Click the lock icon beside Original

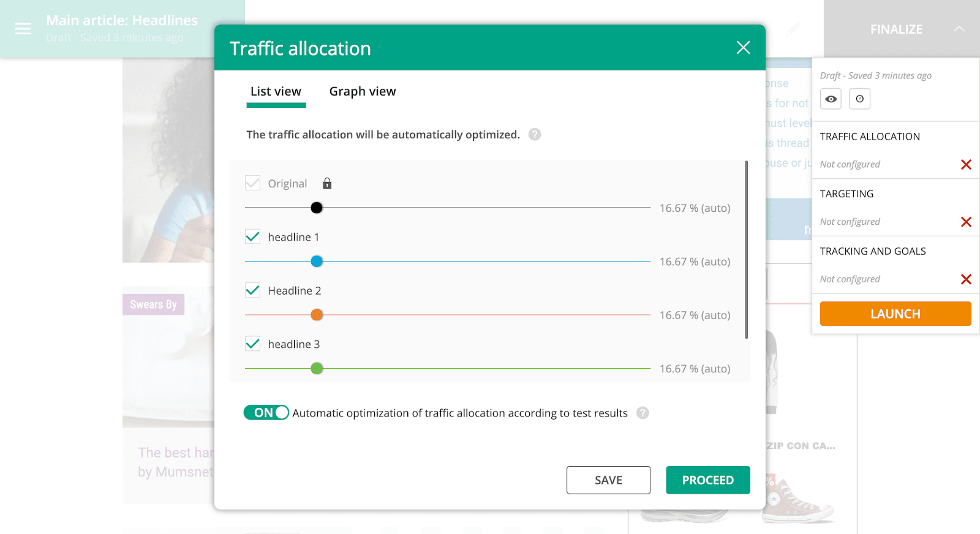(x=327, y=183)
